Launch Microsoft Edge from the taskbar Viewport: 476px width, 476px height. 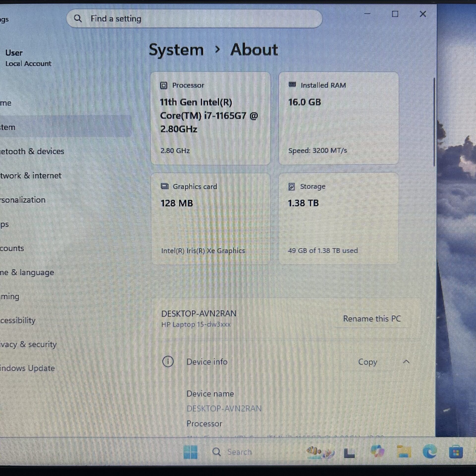430,451
